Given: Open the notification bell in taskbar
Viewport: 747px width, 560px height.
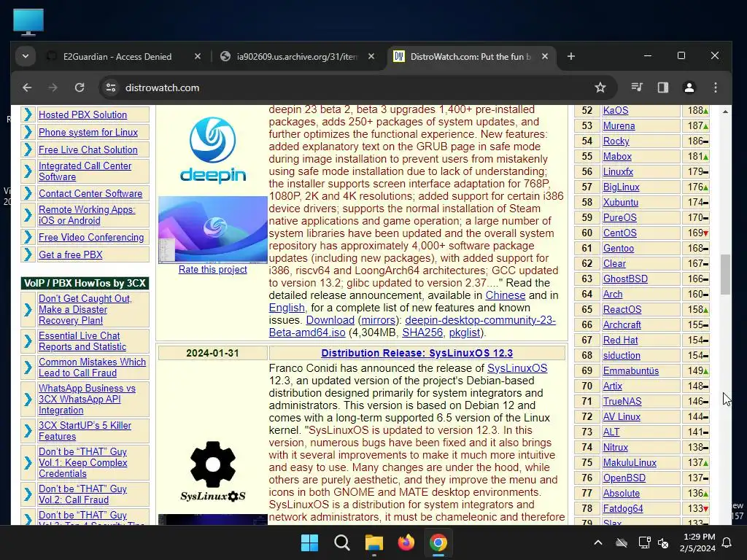Looking at the screenshot, I should [727, 542].
